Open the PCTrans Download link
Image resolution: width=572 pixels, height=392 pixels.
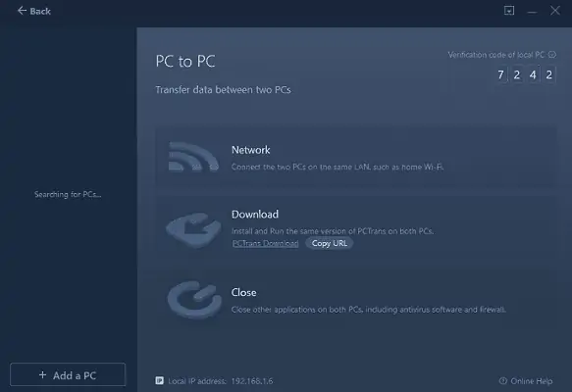[265, 243]
